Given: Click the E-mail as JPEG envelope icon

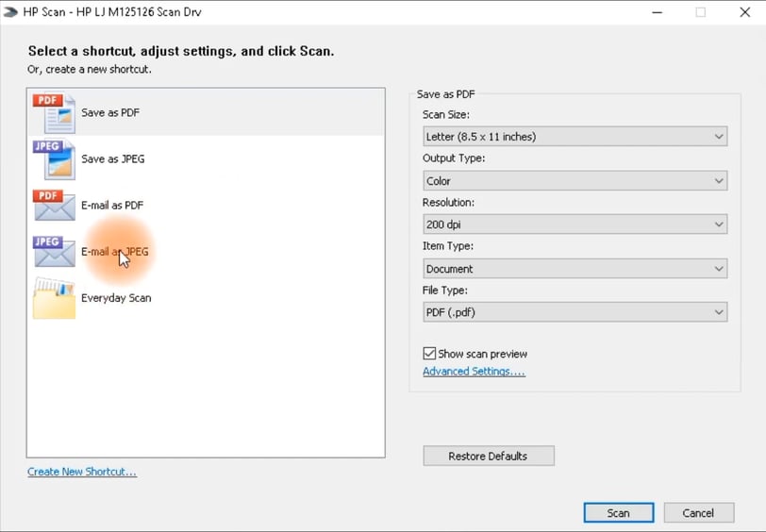Looking at the screenshot, I should click(54, 252).
